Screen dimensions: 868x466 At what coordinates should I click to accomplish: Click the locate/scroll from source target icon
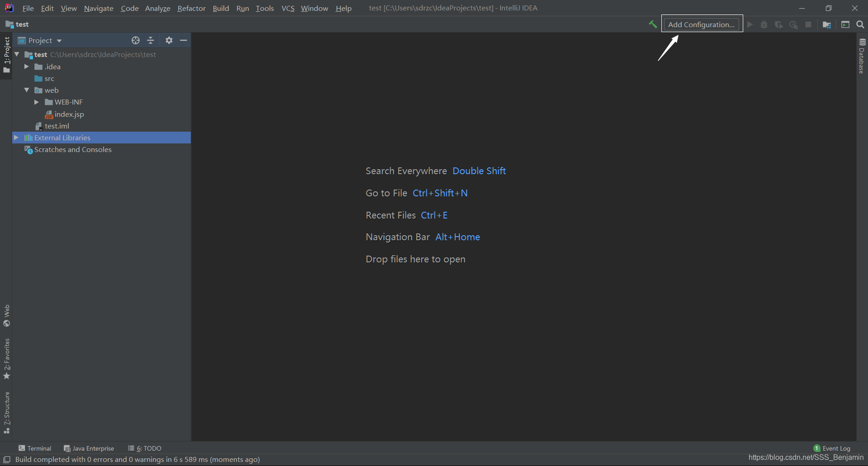point(136,40)
